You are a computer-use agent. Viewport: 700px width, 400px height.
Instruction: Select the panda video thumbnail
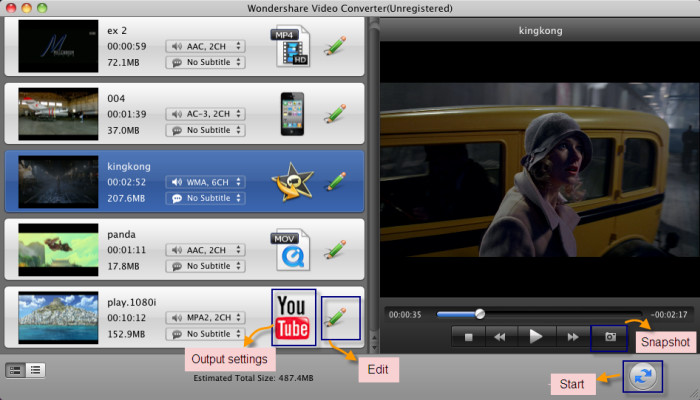pyautogui.click(x=58, y=250)
